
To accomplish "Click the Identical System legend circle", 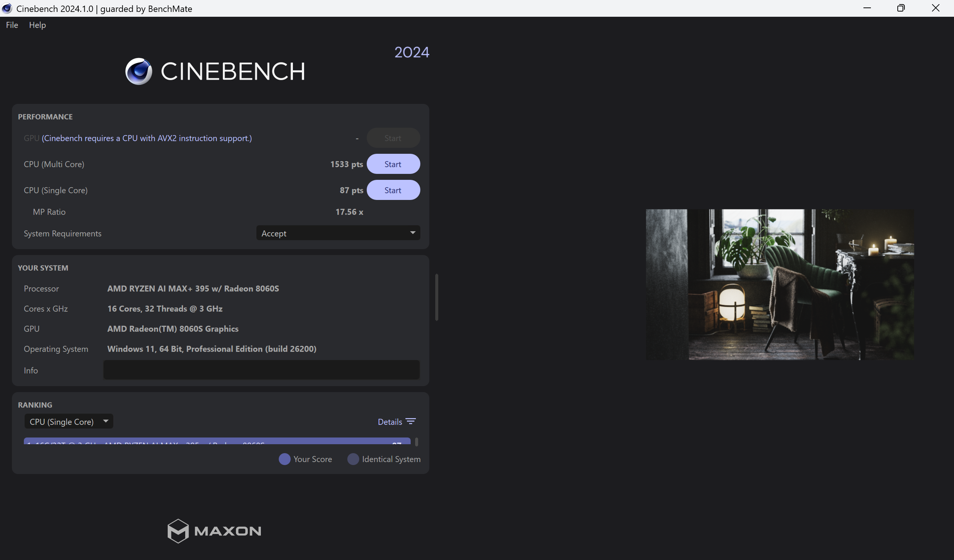I will point(353,459).
